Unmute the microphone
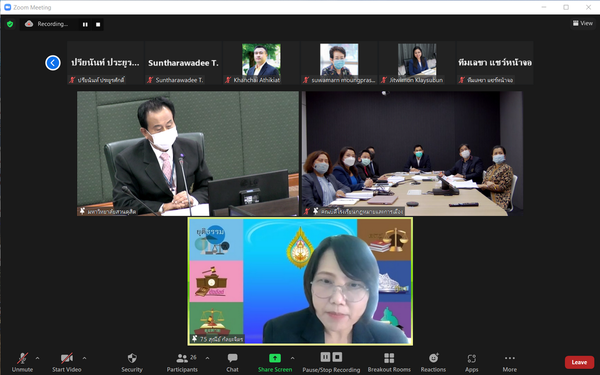The image size is (600, 375). pyautogui.click(x=22, y=362)
